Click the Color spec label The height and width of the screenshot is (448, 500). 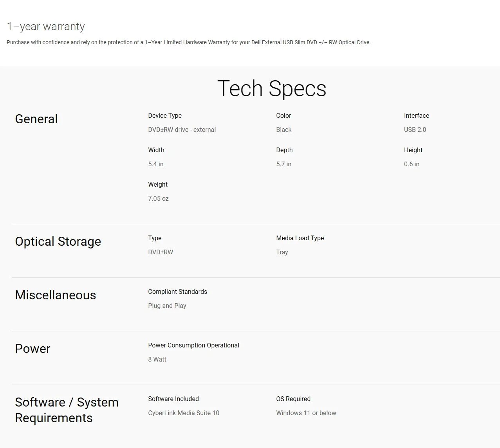(283, 116)
